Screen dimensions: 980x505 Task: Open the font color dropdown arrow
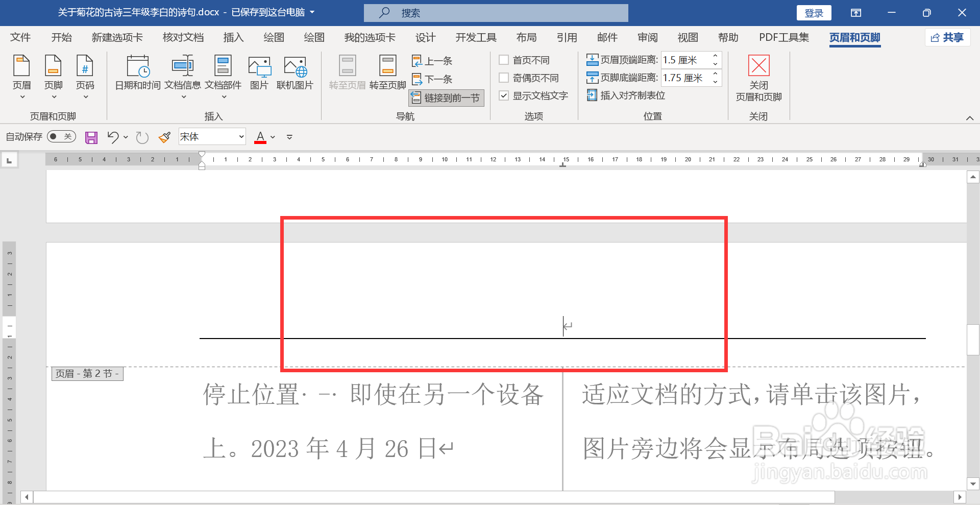click(x=273, y=137)
